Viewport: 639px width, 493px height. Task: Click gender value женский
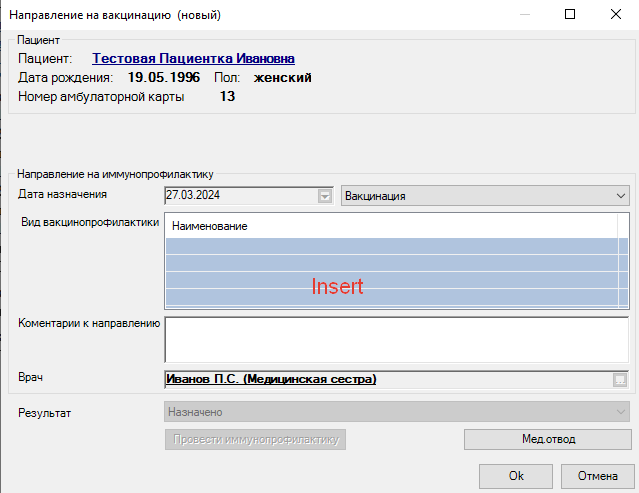(283, 77)
